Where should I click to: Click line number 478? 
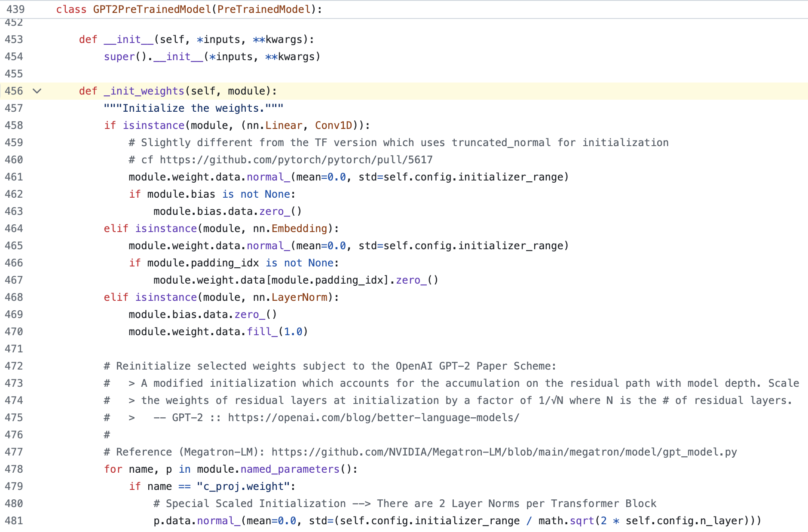[14, 469]
